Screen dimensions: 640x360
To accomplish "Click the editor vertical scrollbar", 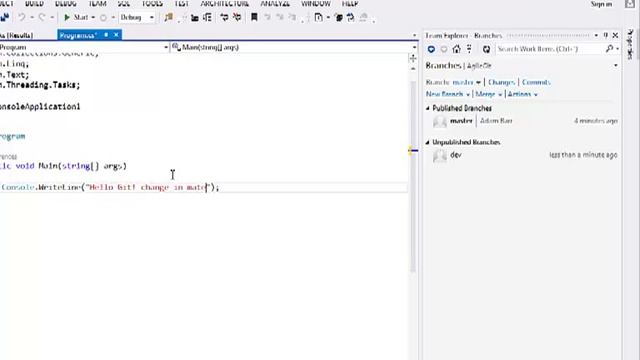I will click(x=413, y=176).
